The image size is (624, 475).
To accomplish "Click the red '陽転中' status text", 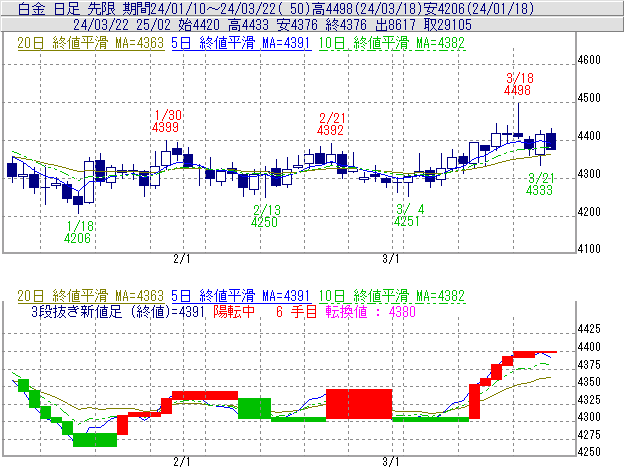I will click(x=234, y=311).
